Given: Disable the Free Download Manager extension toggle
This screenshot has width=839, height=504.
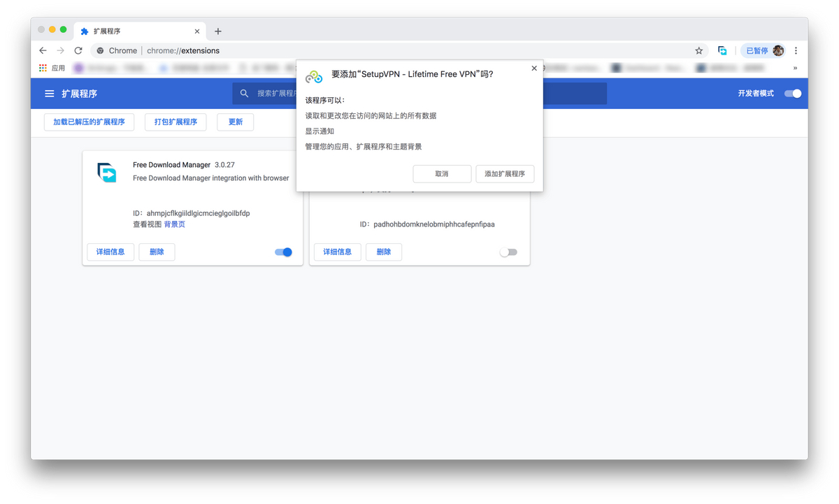Looking at the screenshot, I should click(x=283, y=252).
